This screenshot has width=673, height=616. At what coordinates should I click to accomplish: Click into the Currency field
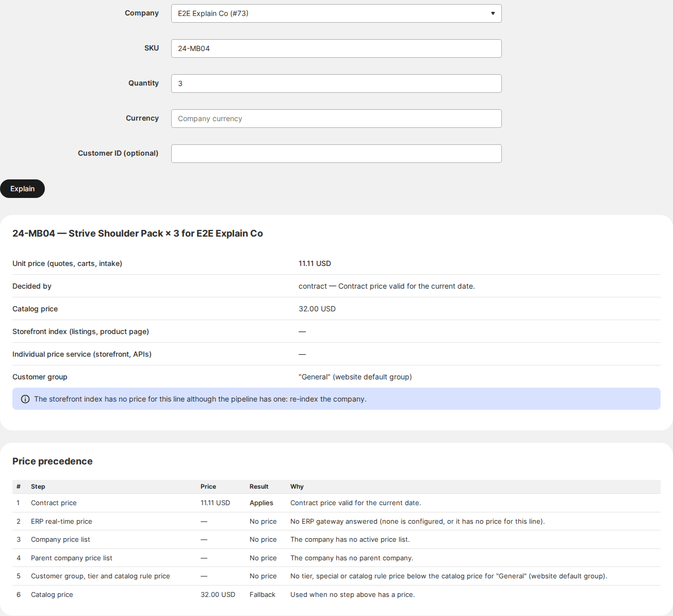point(336,119)
